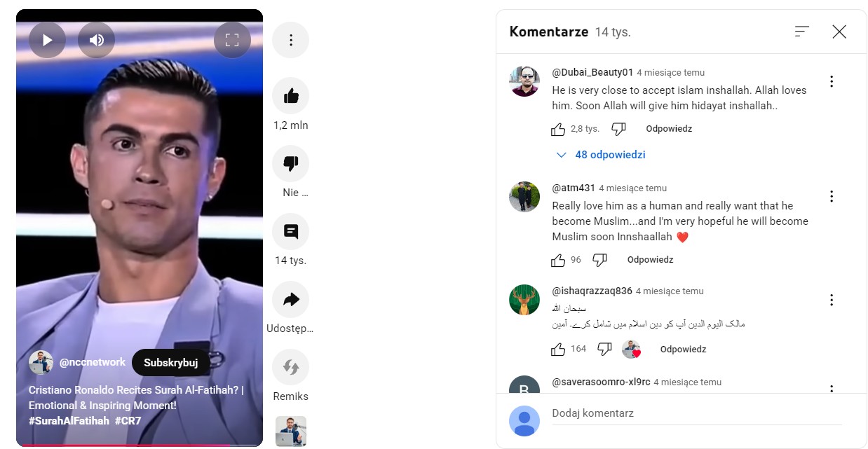This screenshot has height=449, width=868.
Task: Open more options for the @atm431 comment
Action: 832,196
